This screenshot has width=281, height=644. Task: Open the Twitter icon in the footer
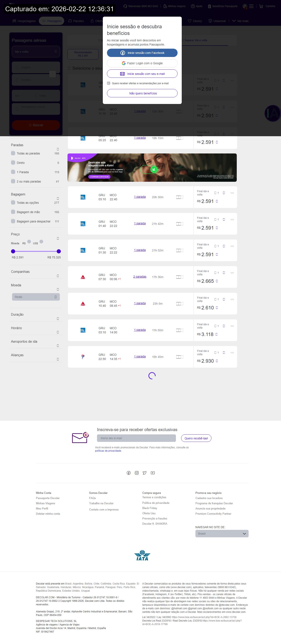[145, 473]
